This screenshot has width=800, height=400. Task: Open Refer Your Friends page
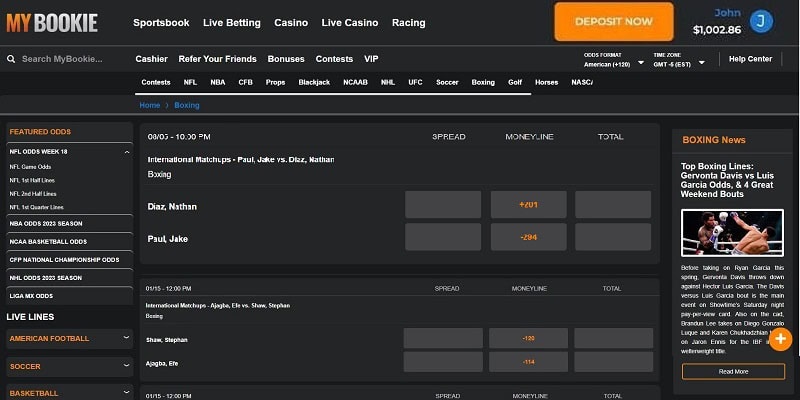pyautogui.click(x=217, y=59)
